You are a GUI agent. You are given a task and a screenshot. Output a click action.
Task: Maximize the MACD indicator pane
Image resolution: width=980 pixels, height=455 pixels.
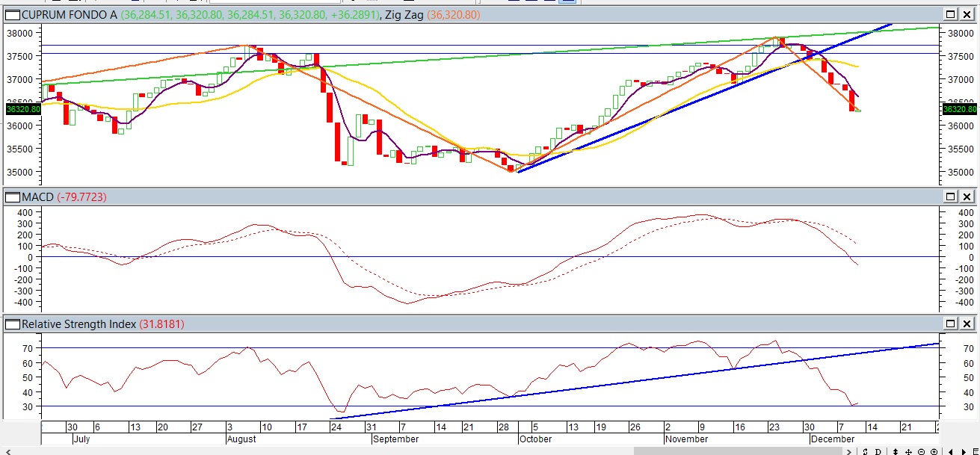950,196
